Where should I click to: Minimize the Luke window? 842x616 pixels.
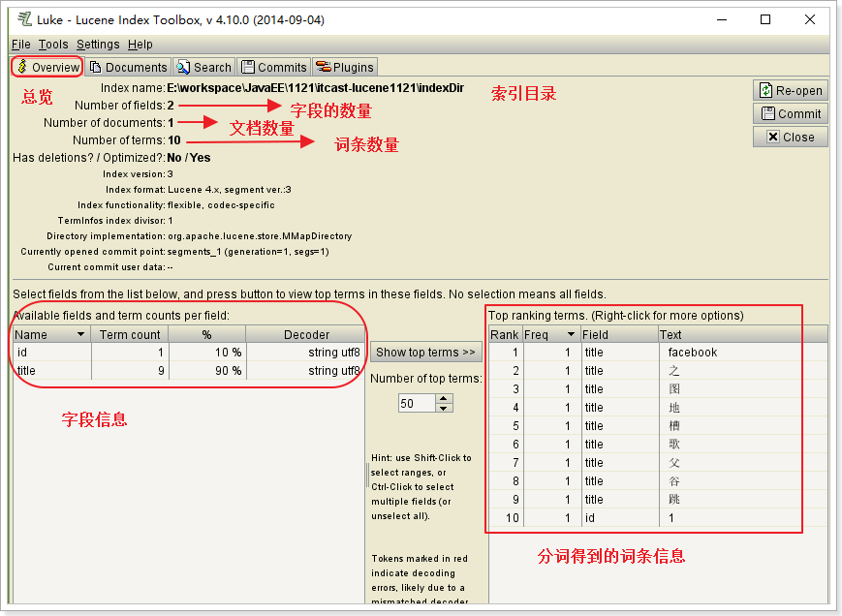722,19
